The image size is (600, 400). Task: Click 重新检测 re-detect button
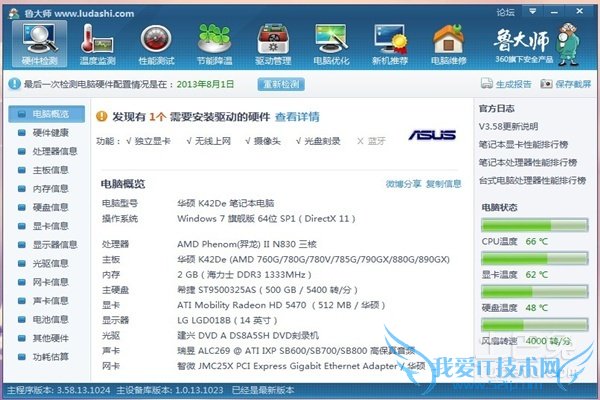[281, 84]
